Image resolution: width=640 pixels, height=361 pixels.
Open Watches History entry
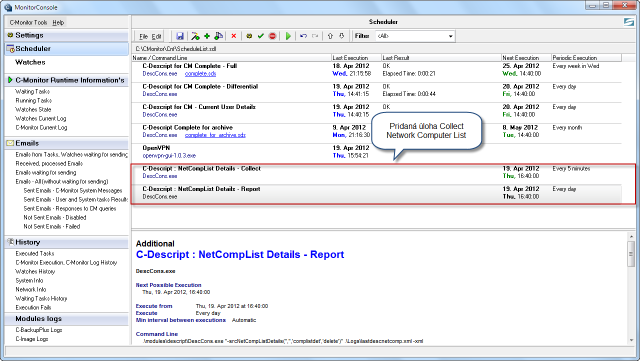pyautogui.click(x=35, y=271)
